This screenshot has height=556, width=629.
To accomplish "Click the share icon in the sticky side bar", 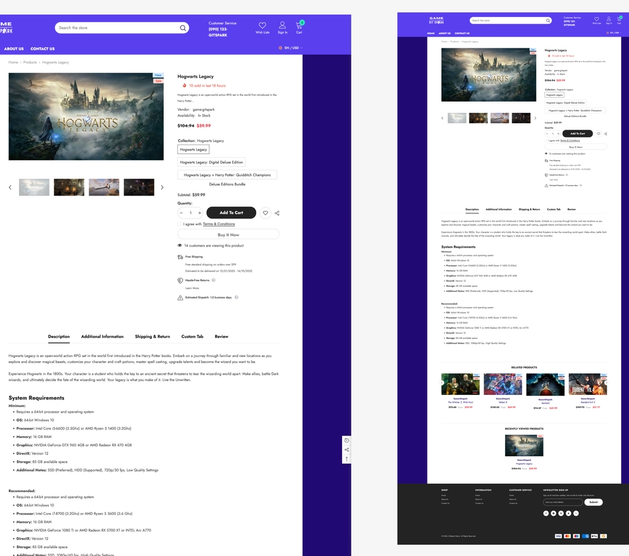I will point(347,450).
